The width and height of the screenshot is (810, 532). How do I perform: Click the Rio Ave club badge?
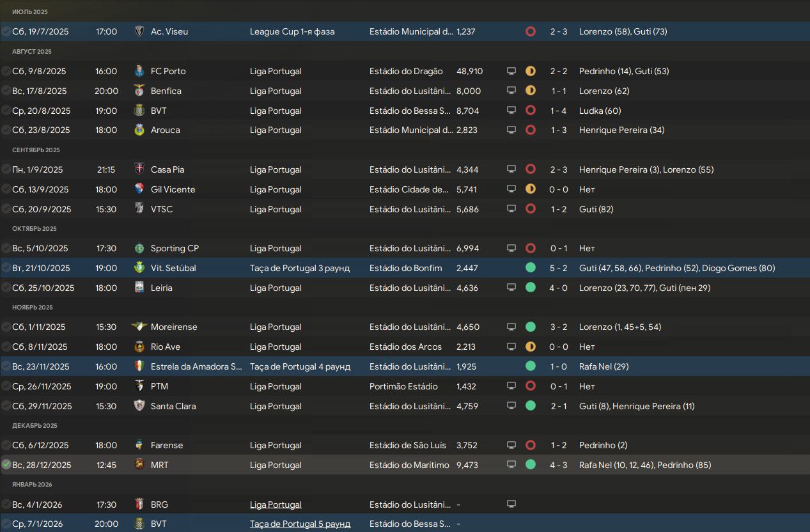139,347
